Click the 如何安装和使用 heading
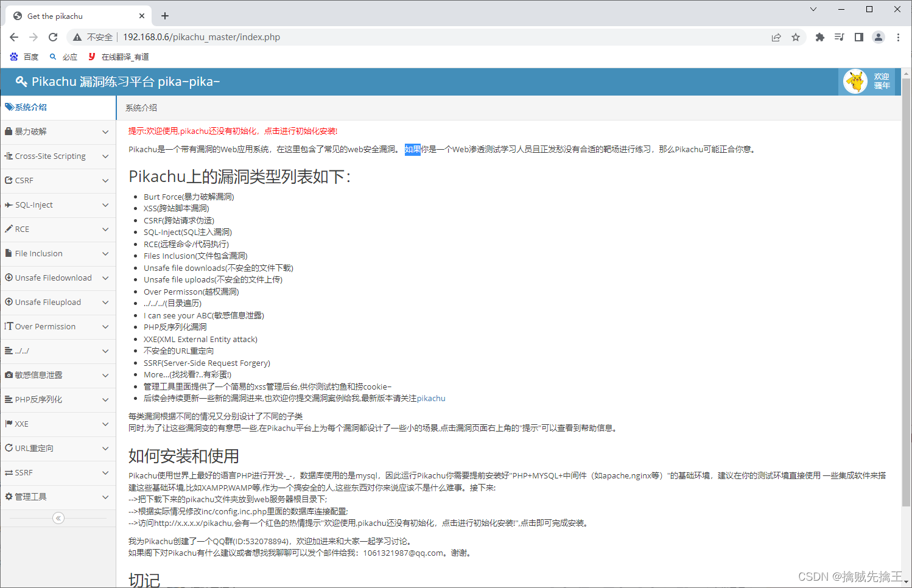 pos(184,456)
